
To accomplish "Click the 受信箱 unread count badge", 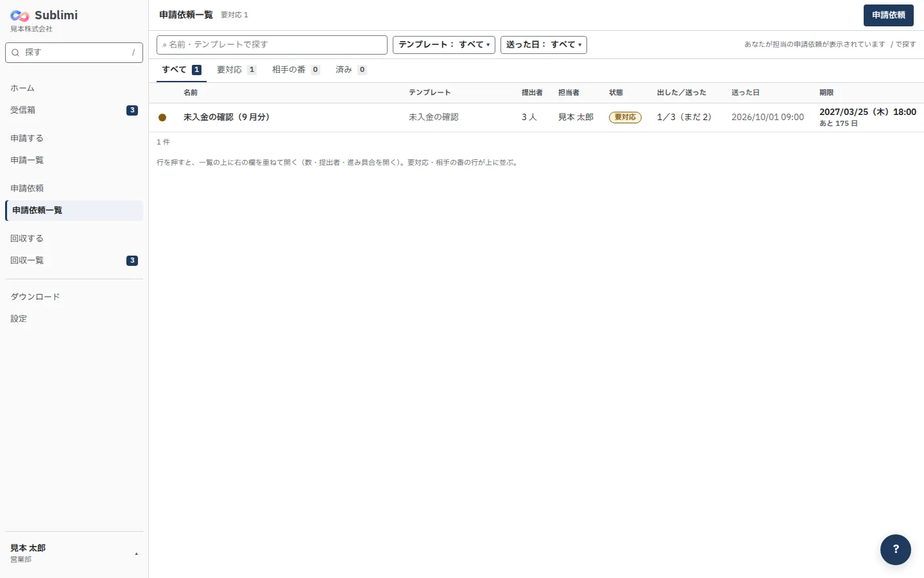I will [132, 110].
